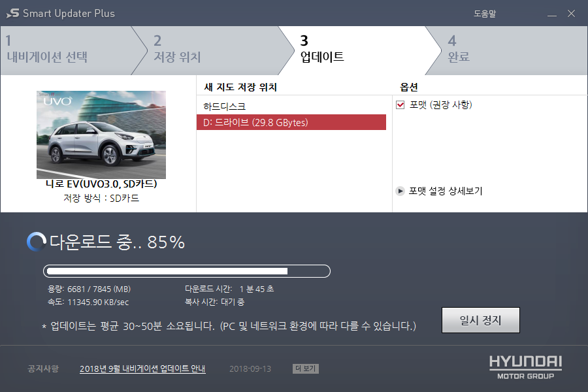This screenshot has width=588, height=392.
Task: Pause download with 일시 정지 button
Action: coord(480,320)
